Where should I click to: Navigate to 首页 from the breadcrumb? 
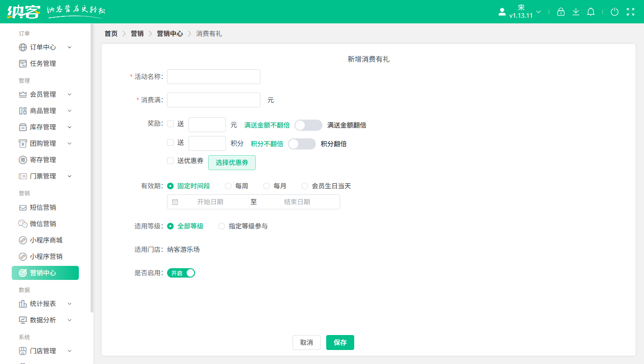click(x=111, y=33)
